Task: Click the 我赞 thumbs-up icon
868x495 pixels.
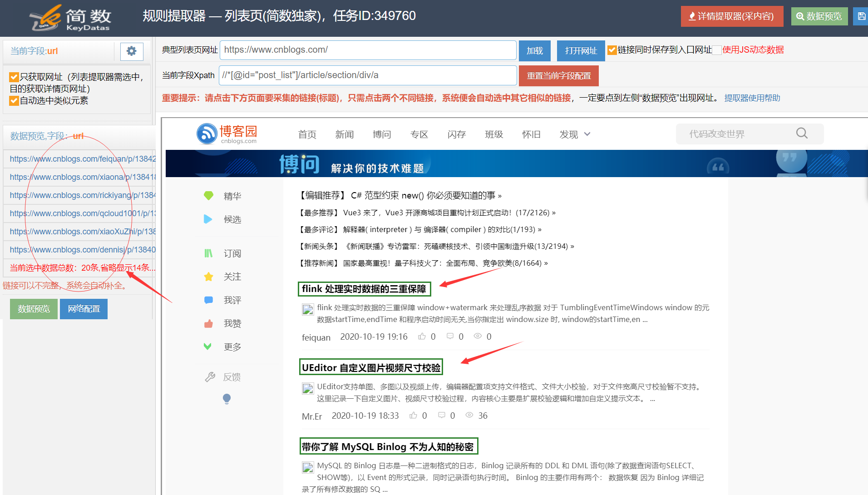Action: (208, 323)
